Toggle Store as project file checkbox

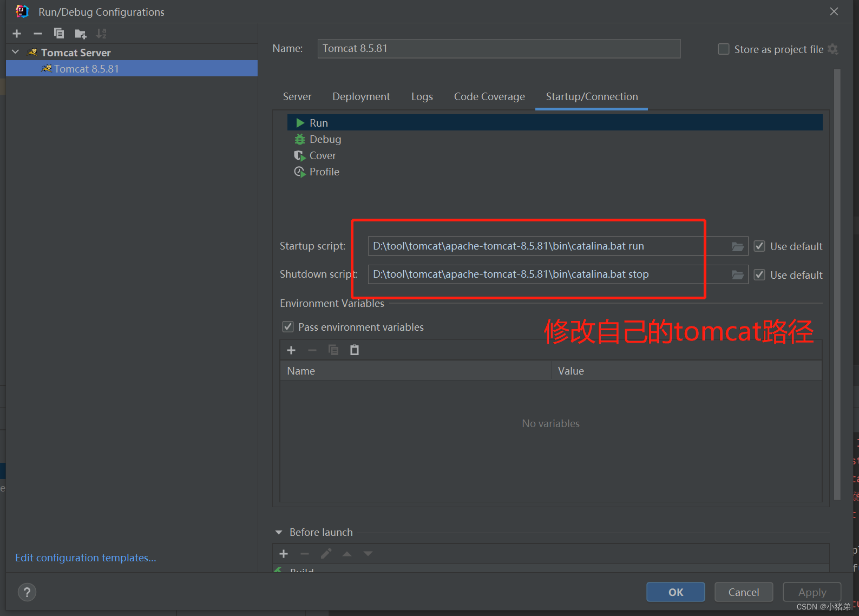[723, 49]
